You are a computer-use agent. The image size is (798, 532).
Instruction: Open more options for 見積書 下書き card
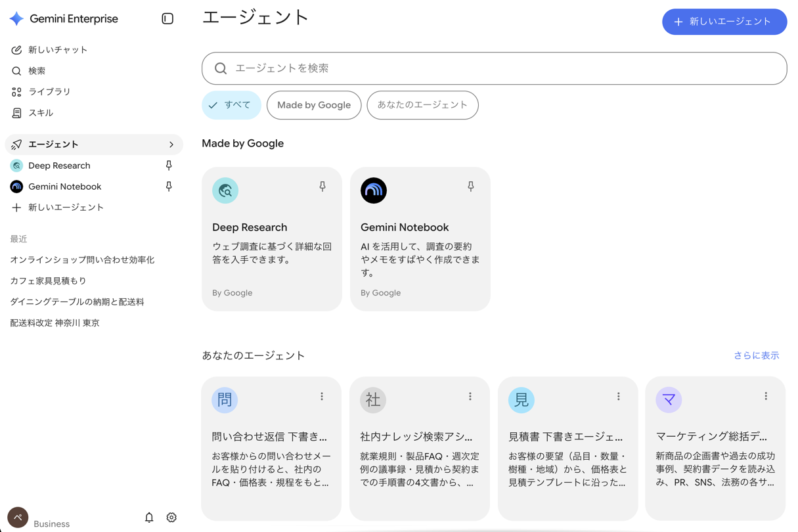point(619,396)
